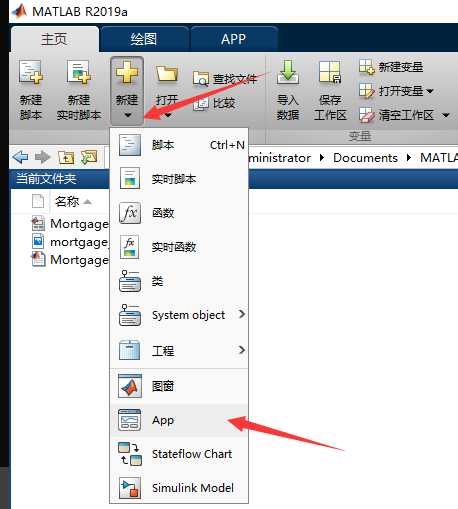
Task: Select the lowercase mortgage file
Action: (70, 242)
